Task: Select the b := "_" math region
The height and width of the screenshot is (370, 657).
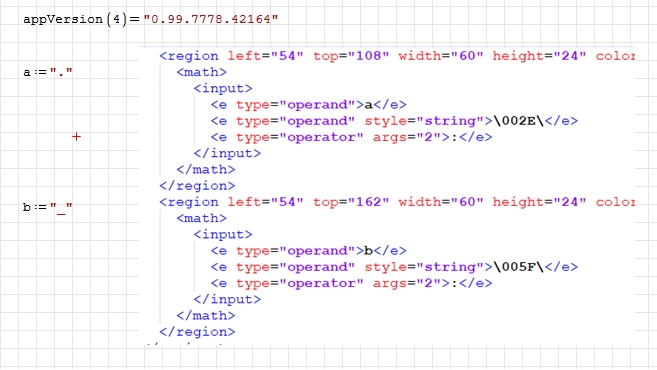Action: tap(48, 207)
